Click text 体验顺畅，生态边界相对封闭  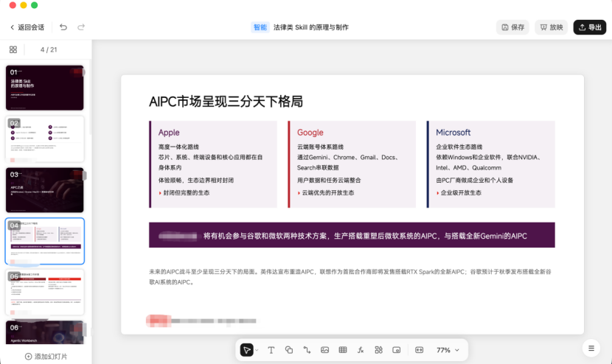pyautogui.click(x=196, y=181)
